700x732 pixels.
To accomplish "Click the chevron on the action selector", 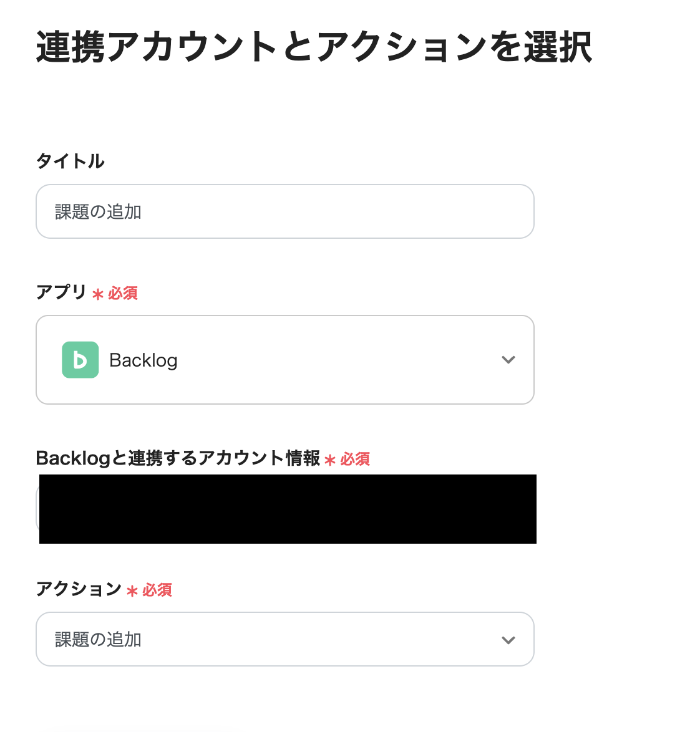I will (x=508, y=639).
